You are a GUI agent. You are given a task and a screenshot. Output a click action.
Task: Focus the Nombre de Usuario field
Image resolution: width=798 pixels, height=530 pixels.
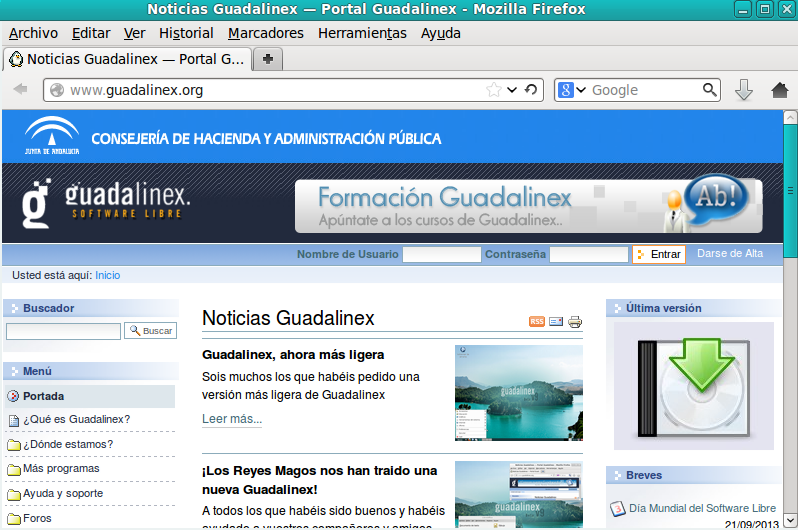click(x=442, y=254)
